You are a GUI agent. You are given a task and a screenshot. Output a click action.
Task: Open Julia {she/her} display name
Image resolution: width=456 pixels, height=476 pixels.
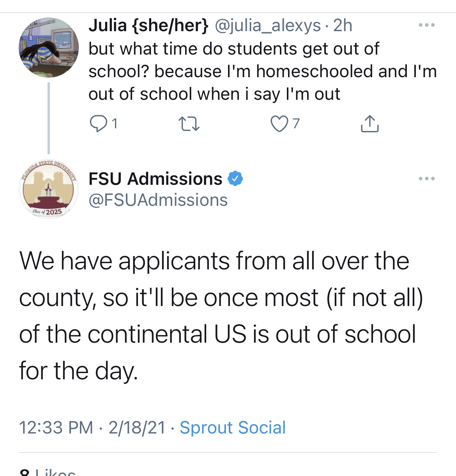click(148, 26)
